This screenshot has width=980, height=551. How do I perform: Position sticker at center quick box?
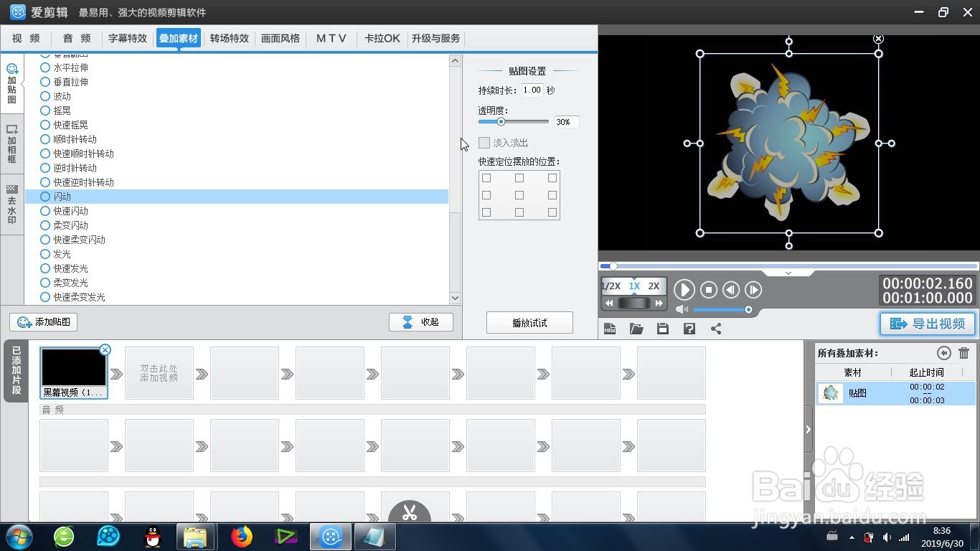tap(519, 195)
